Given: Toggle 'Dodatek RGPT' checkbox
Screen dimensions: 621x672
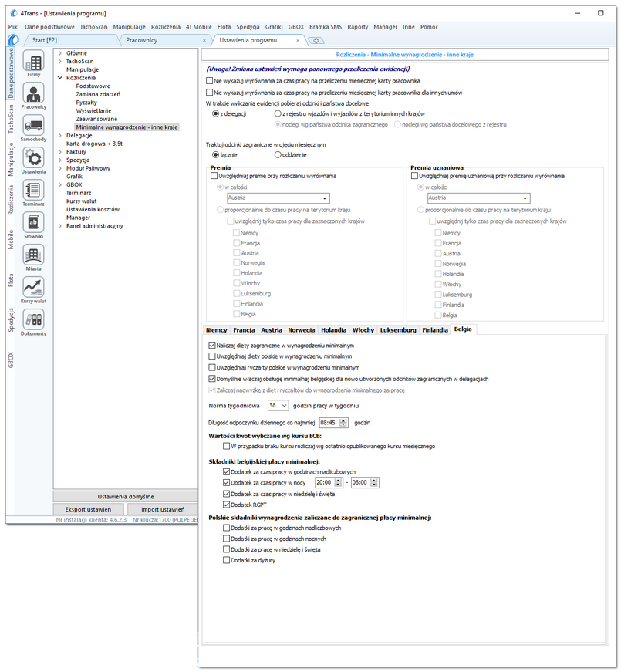Looking at the screenshot, I should (x=226, y=505).
